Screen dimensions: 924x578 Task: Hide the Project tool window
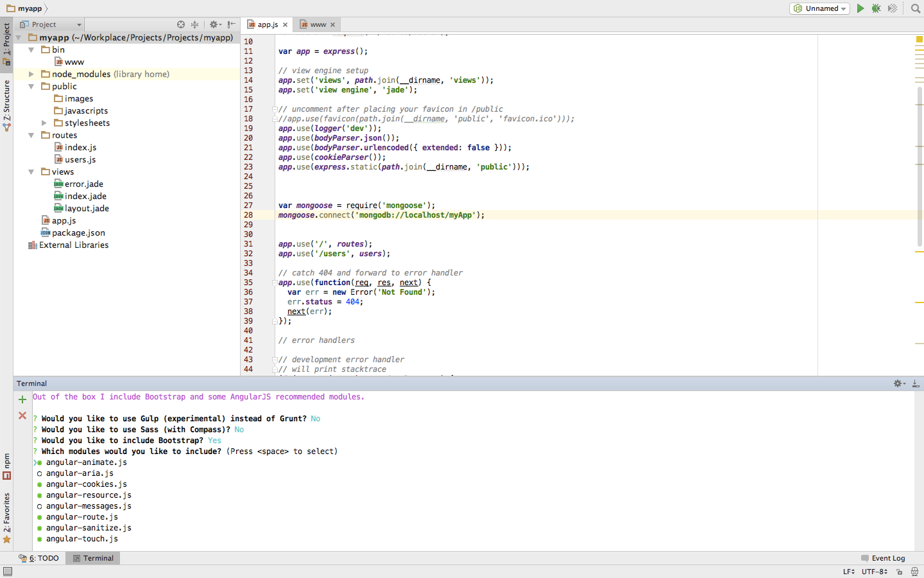pos(232,24)
